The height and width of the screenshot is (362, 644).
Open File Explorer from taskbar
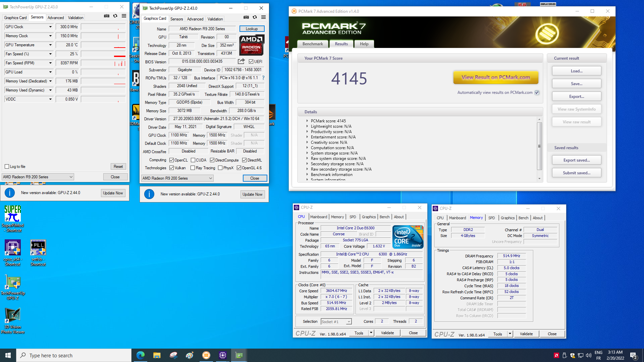tap(157, 355)
